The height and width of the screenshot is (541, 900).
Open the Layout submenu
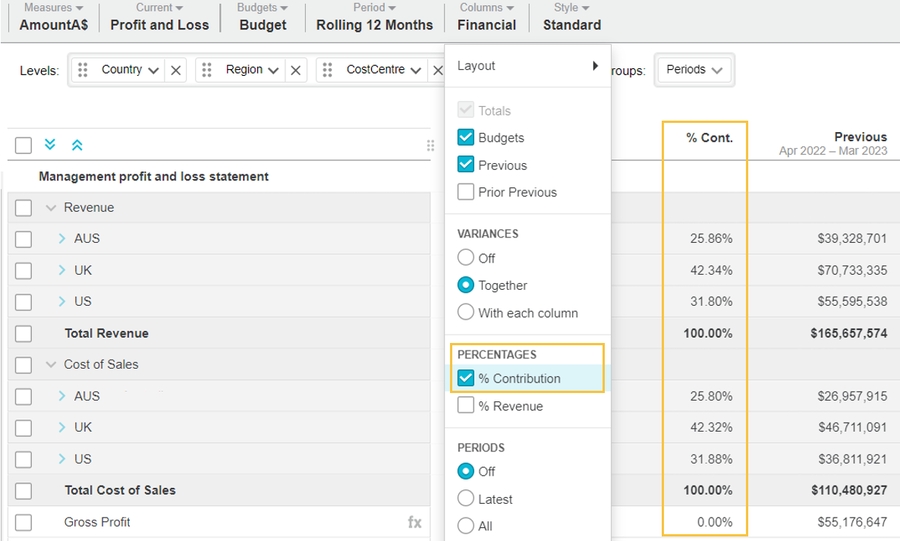[x=527, y=66]
